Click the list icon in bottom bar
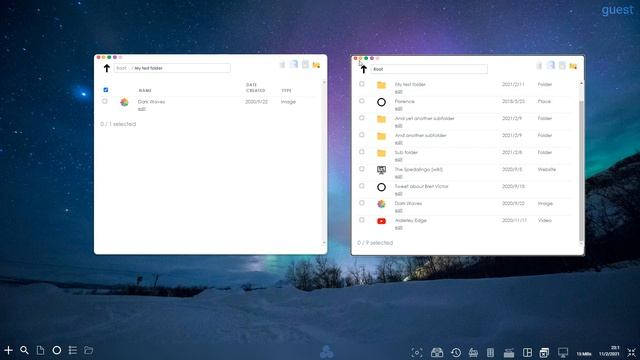 73,350
